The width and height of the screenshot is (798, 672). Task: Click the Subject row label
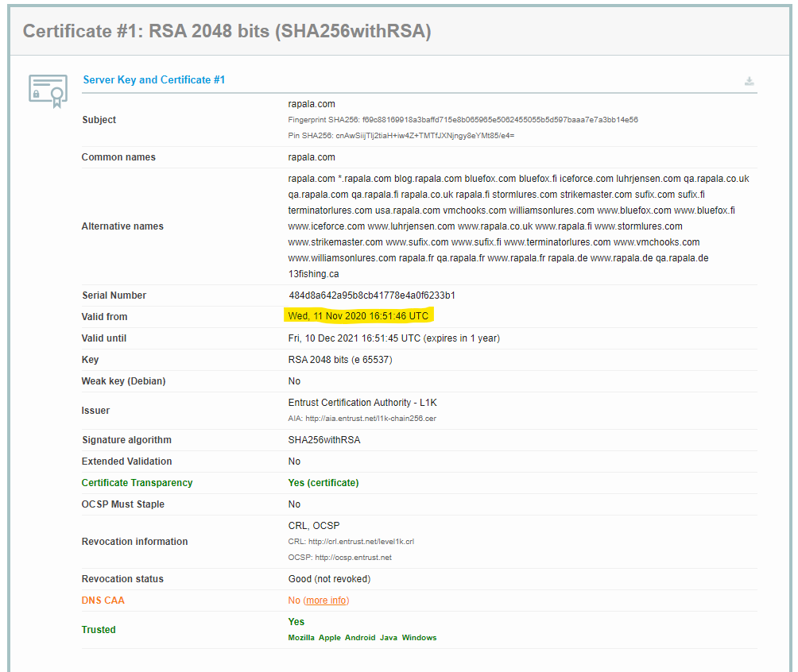pyautogui.click(x=99, y=119)
